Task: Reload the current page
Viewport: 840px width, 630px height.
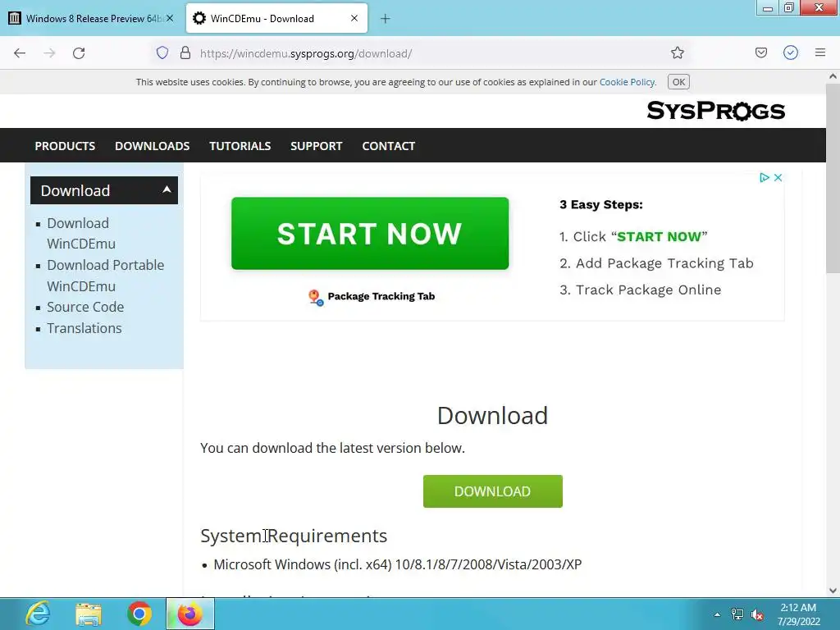Action: coord(79,53)
